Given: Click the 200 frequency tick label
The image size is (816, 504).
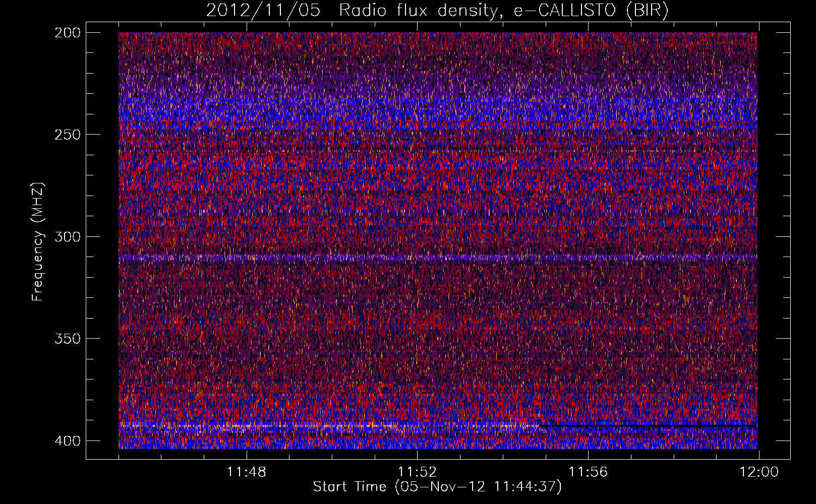Looking at the screenshot, I should click(x=67, y=33).
